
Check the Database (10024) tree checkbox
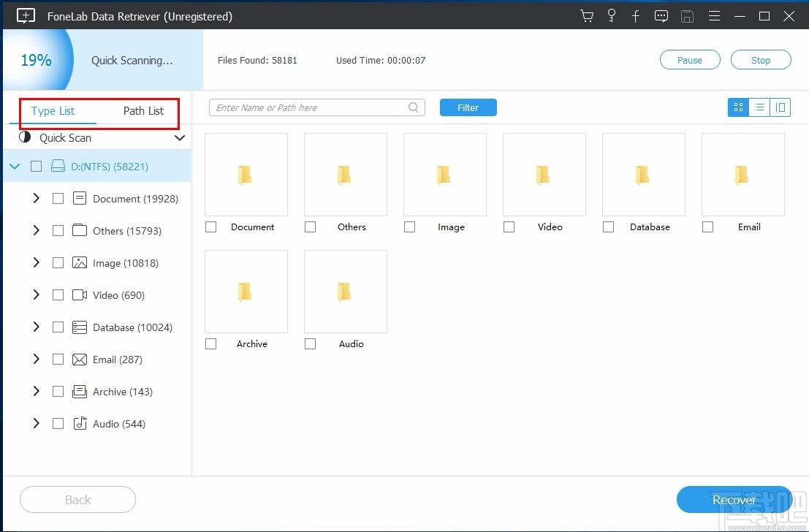point(58,327)
